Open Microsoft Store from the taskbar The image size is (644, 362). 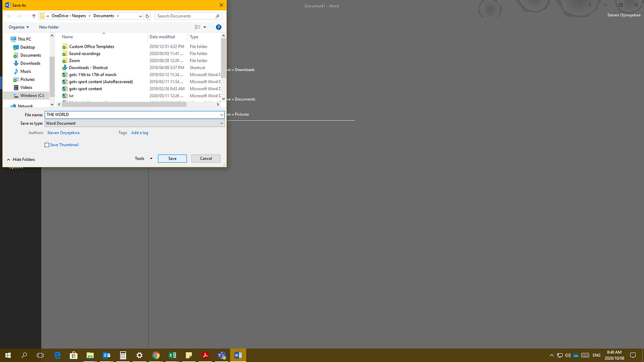point(73,355)
